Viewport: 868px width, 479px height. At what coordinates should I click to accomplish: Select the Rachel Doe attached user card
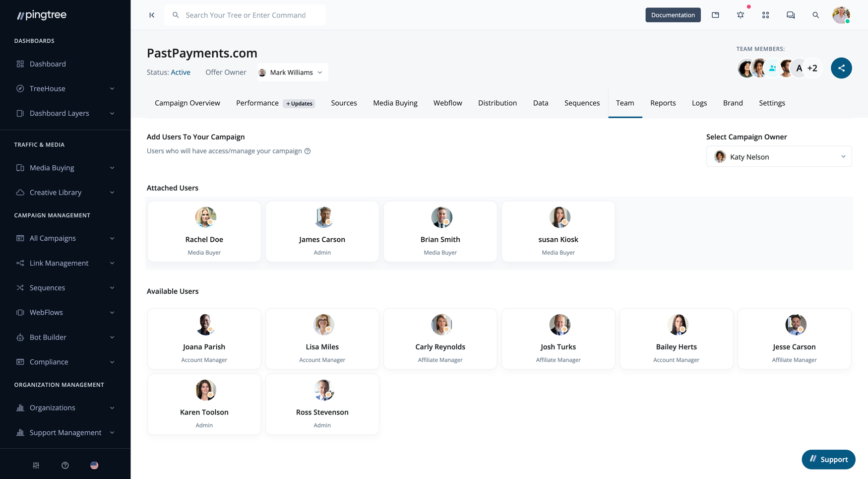click(204, 231)
